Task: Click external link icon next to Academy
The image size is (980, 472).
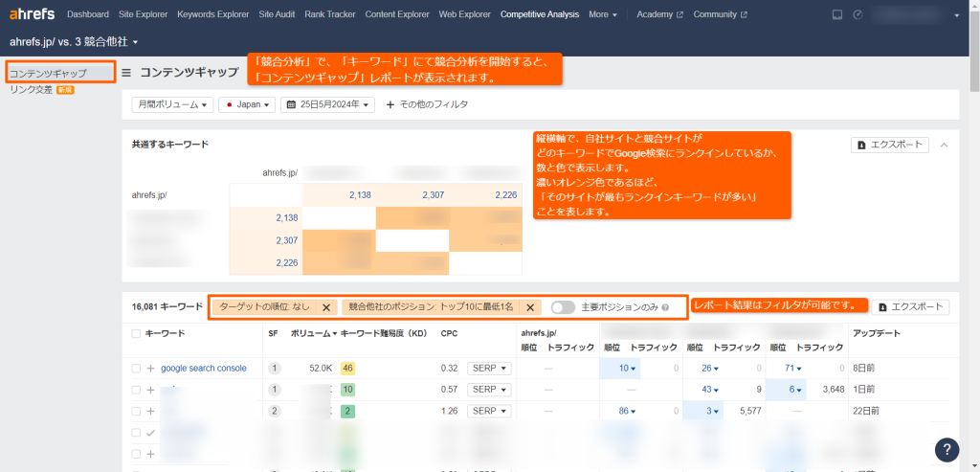Action: pos(679,14)
